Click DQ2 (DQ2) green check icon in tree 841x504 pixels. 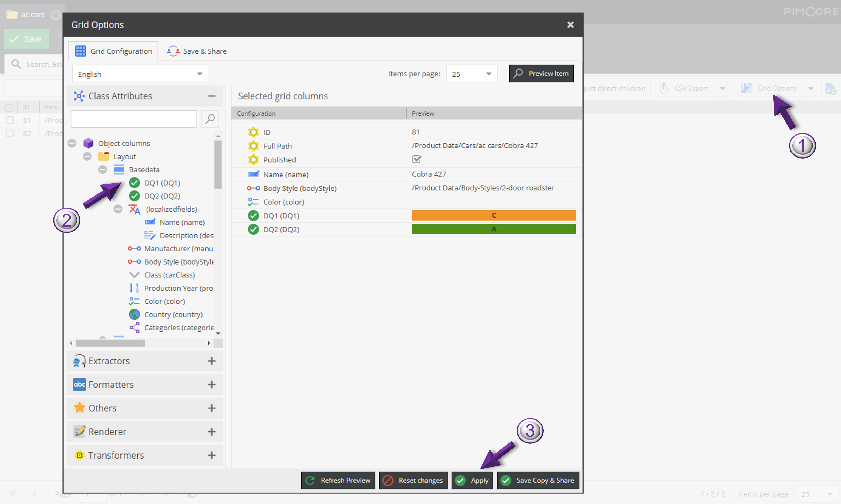pyautogui.click(x=135, y=196)
